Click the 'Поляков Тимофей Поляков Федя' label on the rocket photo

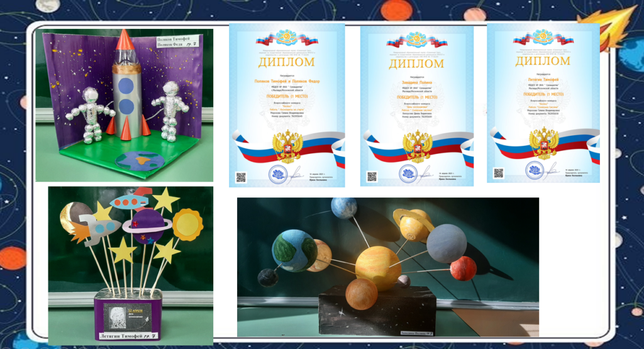177,42
